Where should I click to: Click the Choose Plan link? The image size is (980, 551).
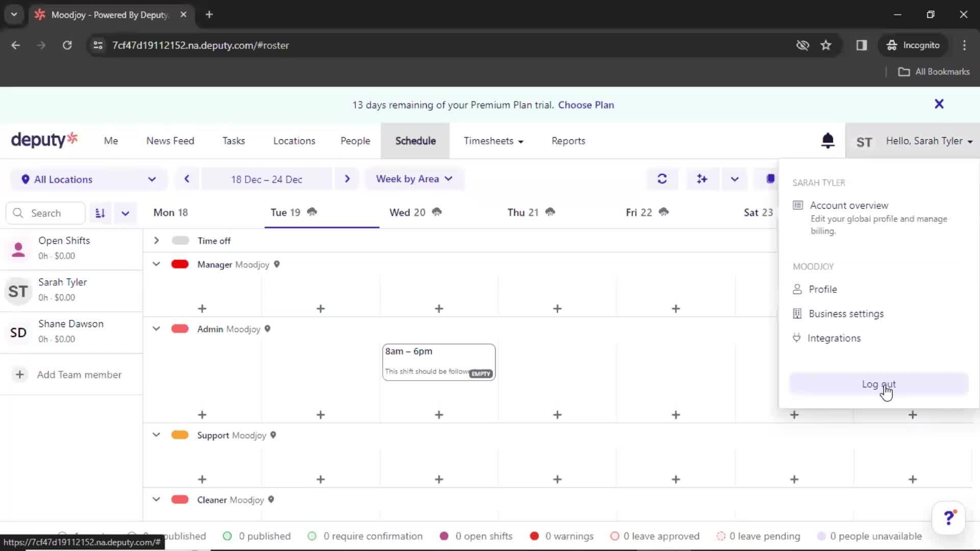586,105
